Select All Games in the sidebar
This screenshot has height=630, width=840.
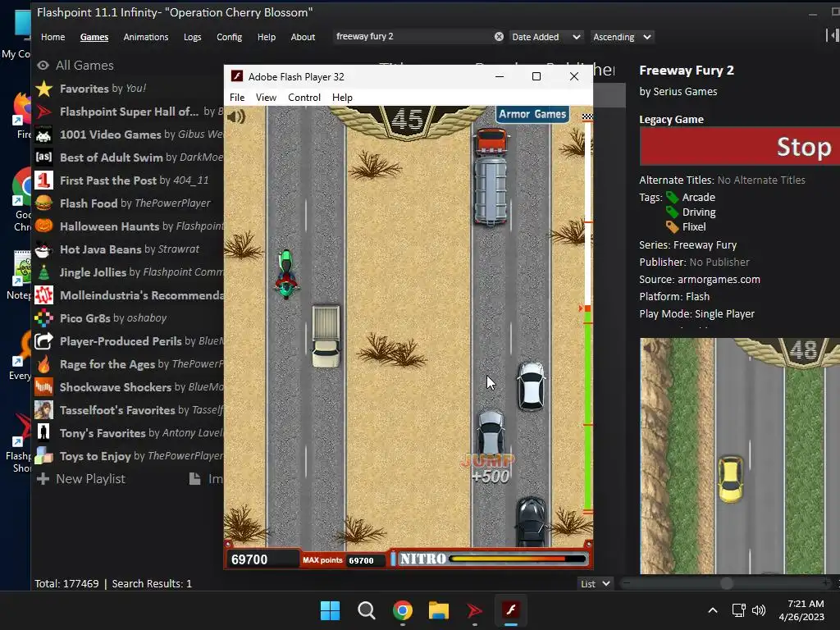point(84,66)
